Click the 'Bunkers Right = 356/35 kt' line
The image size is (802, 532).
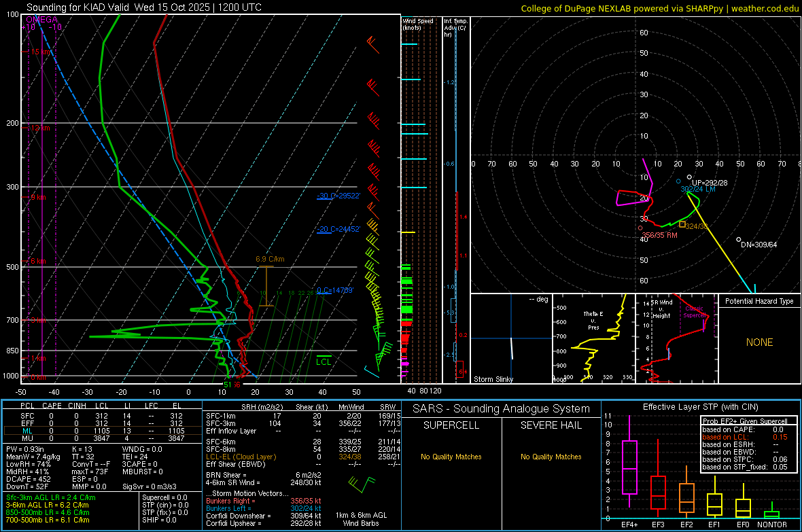point(264,501)
